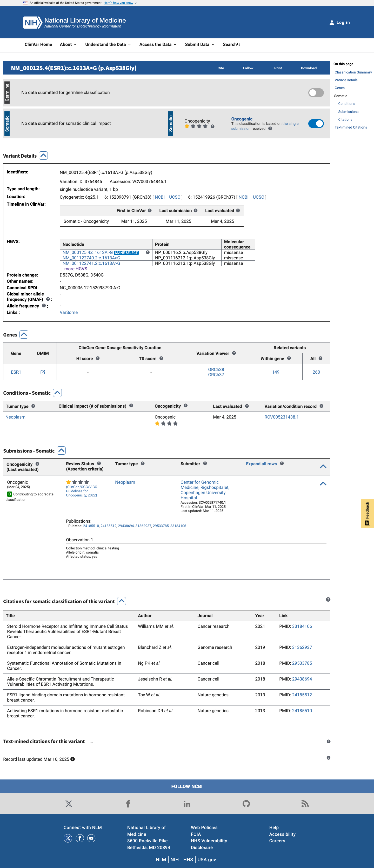The height and width of the screenshot is (868, 374).
Task: Open LinkedIn icon under Follow NCBI
Action: click(x=187, y=804)
